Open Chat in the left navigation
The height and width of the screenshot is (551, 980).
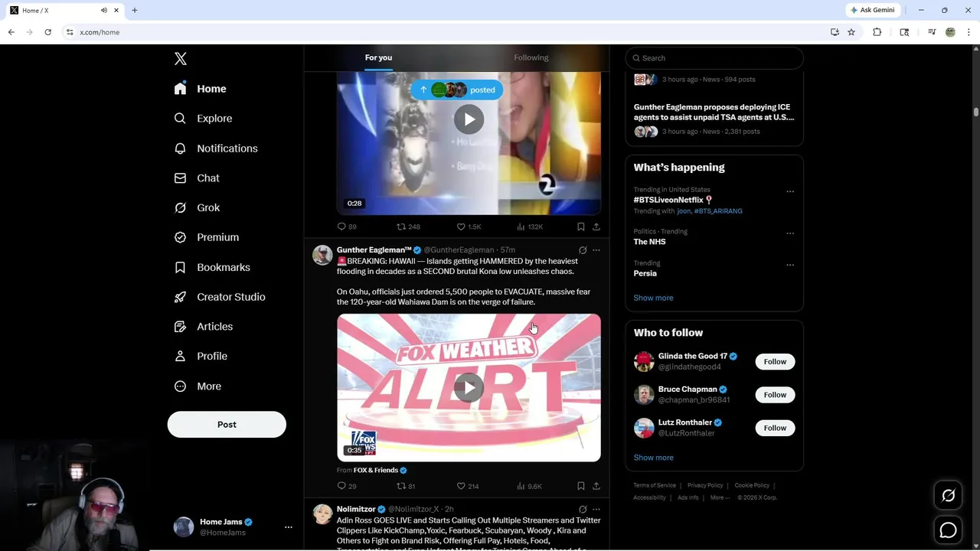click(197, 178)
